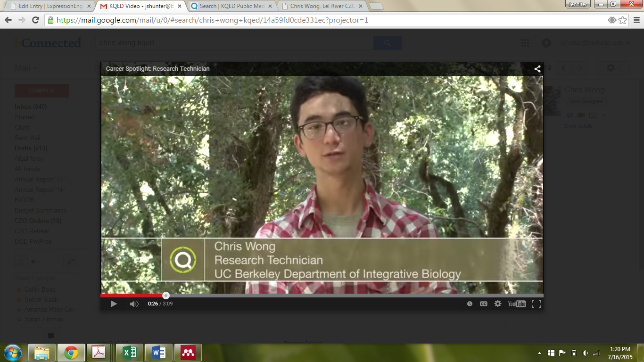Screen dimensions: 644x362
Task: Click the address bar URL field
Action: pyautogui.click(x=325, y=20)
